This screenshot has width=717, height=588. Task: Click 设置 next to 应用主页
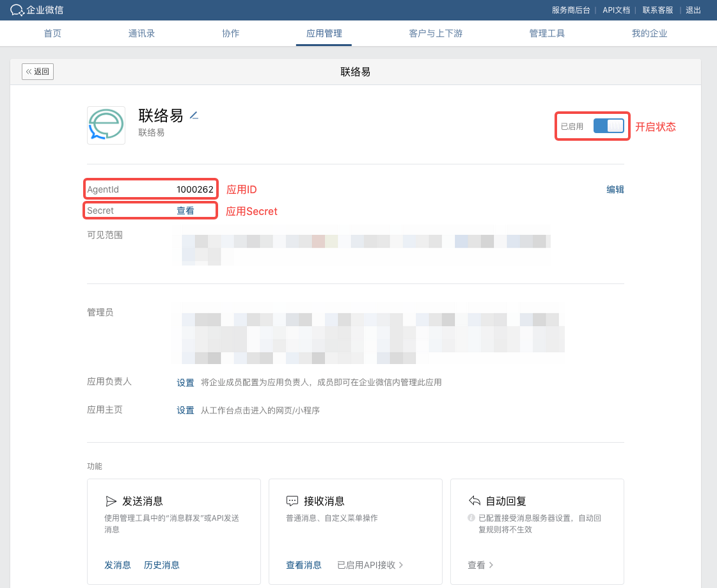point(185,410)
